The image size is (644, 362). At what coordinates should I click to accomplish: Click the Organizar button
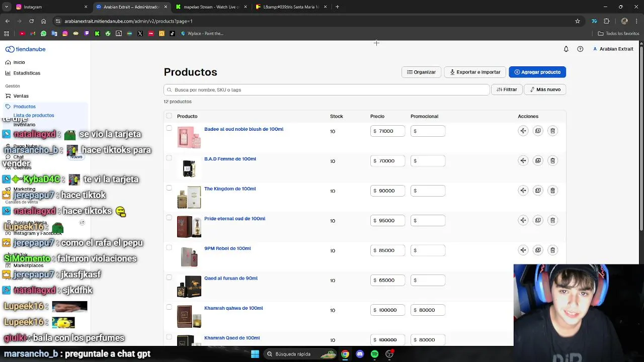421,72
